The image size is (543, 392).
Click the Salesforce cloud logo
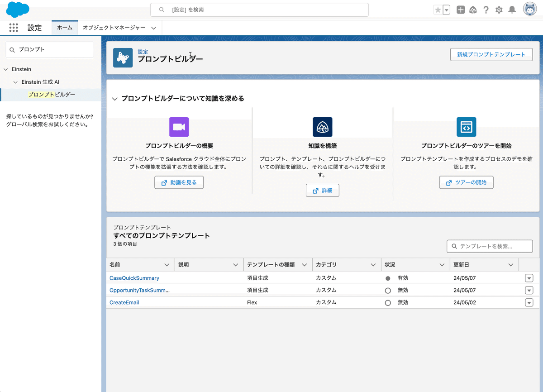[18, 10]
